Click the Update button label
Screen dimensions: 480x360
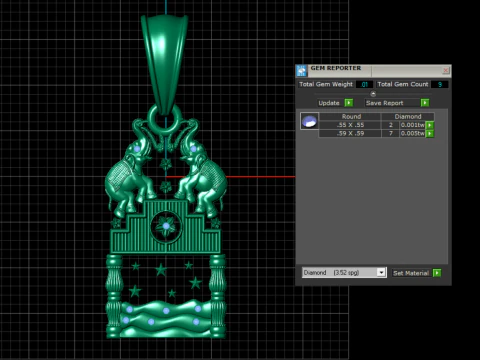coord(329,103)
